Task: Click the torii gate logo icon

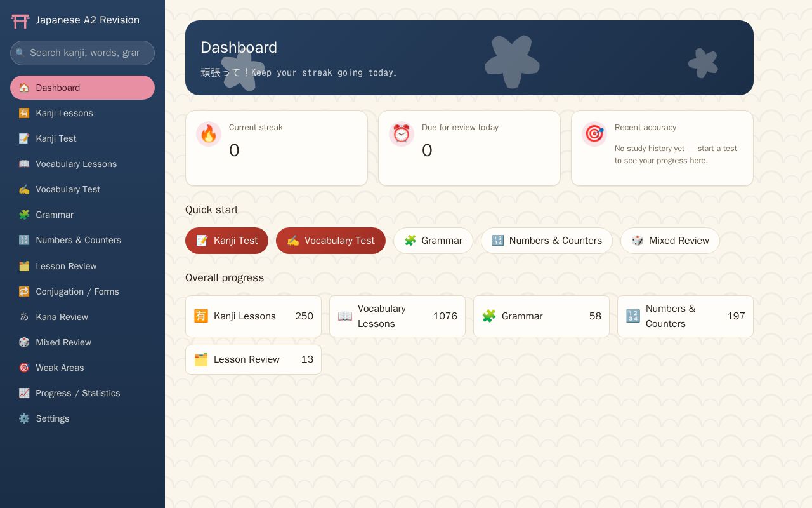Action: [x=20, y=21]
